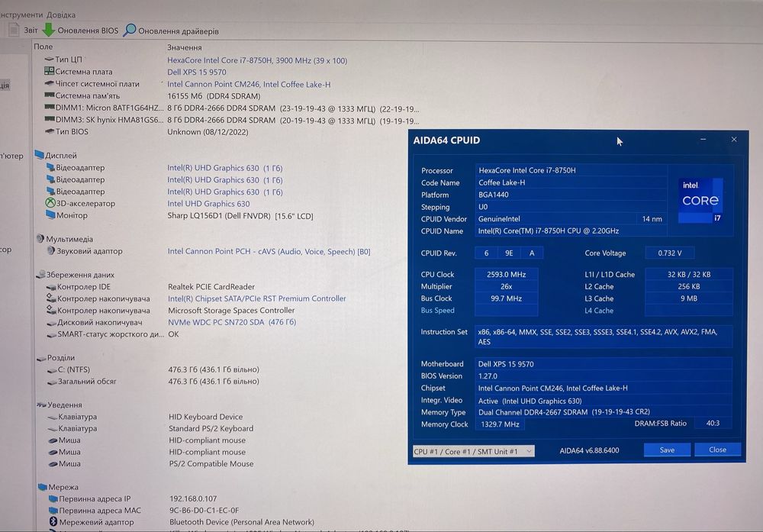Click Оновлення драйверів toolbar button
The width and height of the screenshot is (763, 532).
[171, 31]
